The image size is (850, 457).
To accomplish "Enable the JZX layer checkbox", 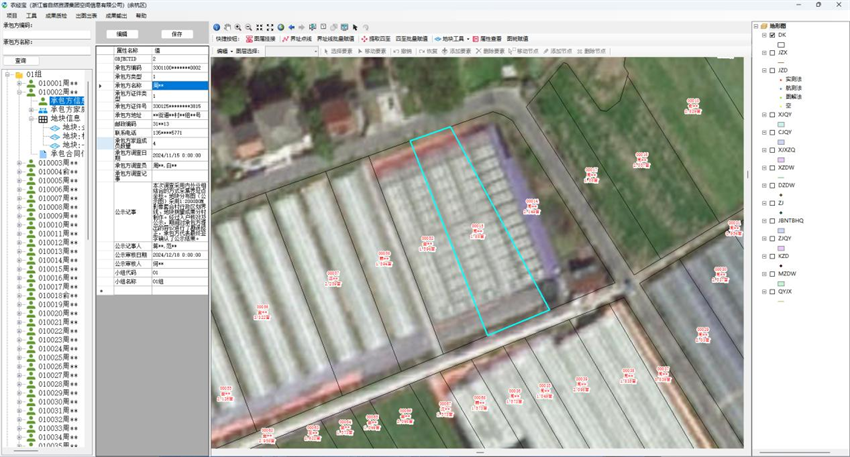I will pos(772,53).
